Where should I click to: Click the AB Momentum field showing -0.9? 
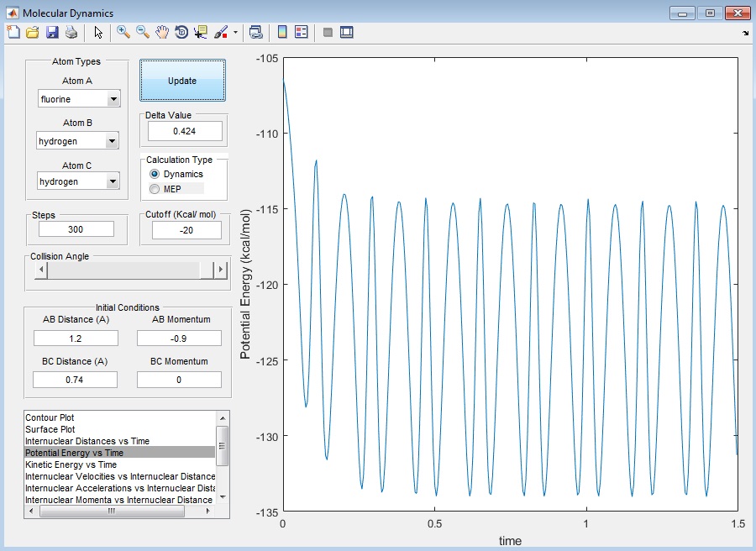(x=179, y=338)
